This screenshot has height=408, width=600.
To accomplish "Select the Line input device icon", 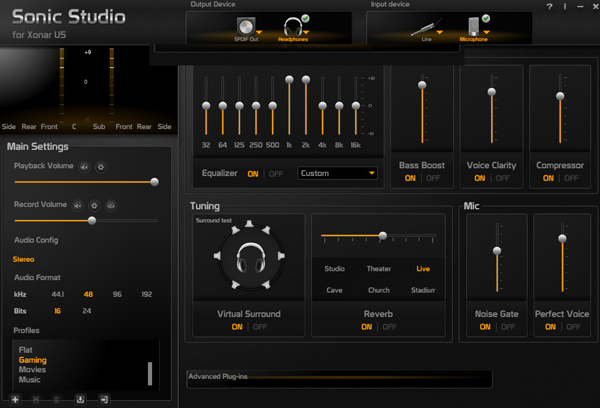I will pyautogui.click(x=425, y=28).
